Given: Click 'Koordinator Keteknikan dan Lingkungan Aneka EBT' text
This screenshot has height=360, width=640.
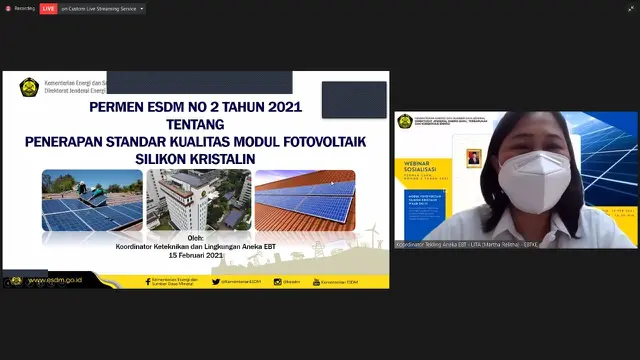Looking at the screenshot, I should pyautogui.click(x=196, y=247).
